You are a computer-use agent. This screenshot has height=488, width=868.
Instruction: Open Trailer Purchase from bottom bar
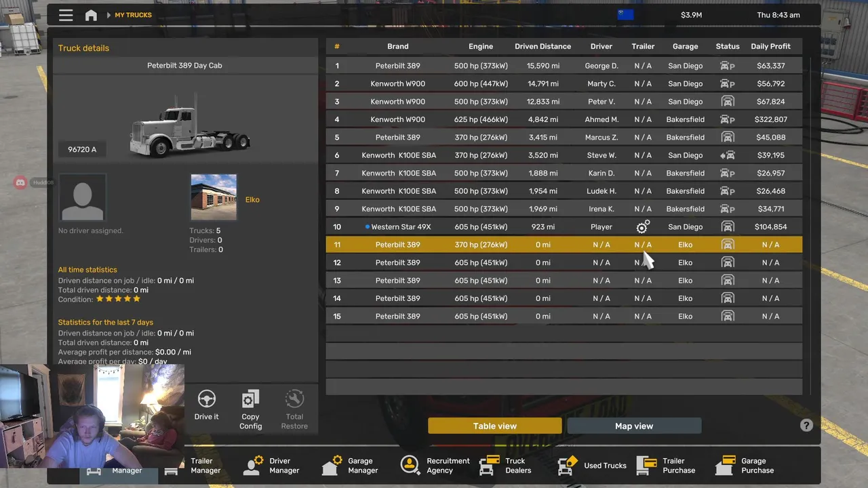point(666,466)
